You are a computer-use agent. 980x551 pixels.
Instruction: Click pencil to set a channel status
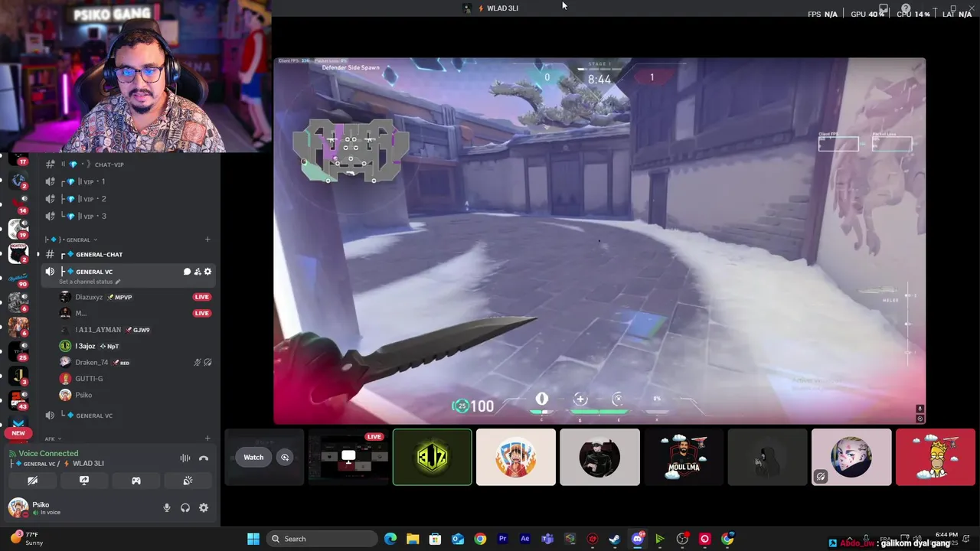point(118,282)
